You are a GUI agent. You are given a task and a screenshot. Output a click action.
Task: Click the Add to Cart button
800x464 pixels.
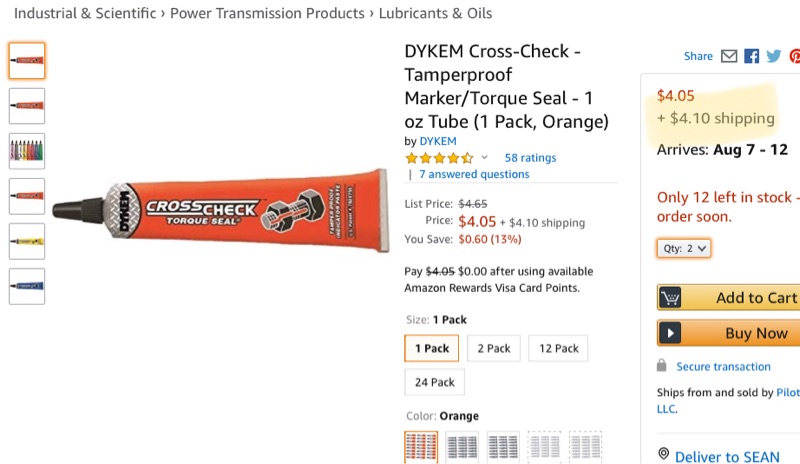click(x=729, y=297)
